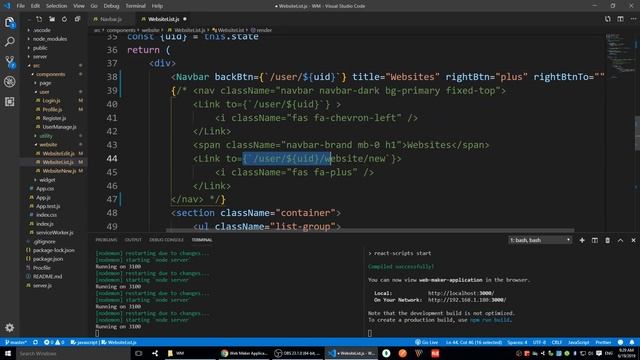This screenshot has height=360, width=640.
Task: Open README.md in explorer
Action: (47, 277)
